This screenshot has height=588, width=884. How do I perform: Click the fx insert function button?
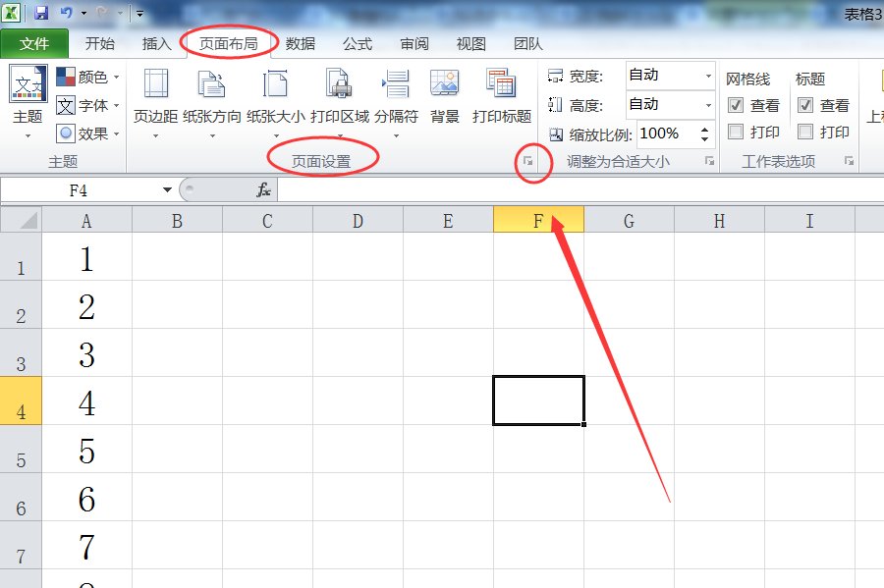click(x=262, y=189)
